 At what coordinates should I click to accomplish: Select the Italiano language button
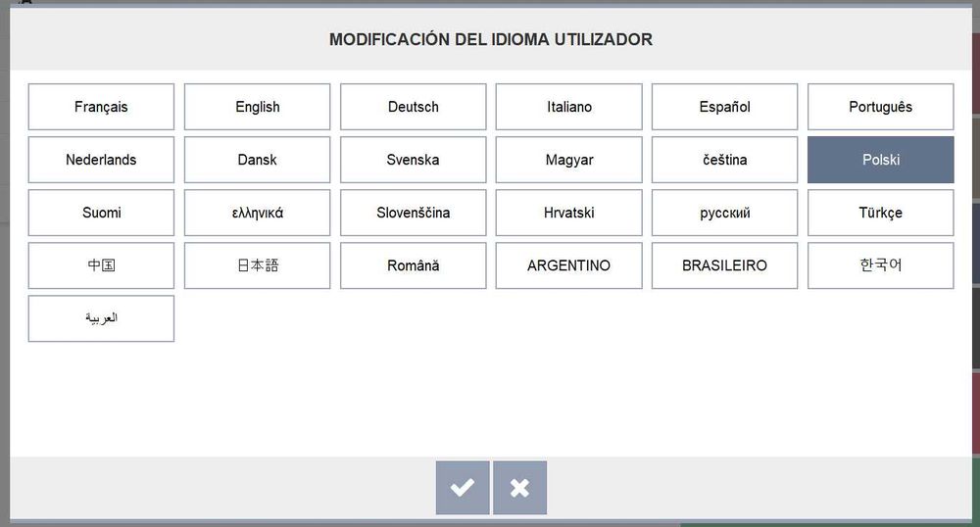coord(568,107)
